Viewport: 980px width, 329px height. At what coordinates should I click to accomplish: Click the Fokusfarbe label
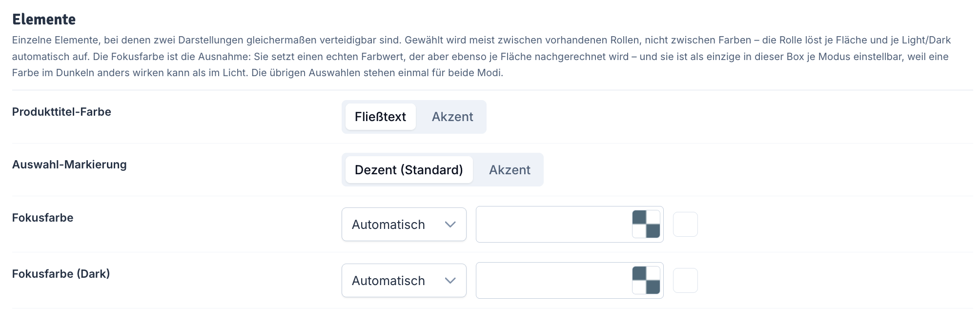[x=42, y=218]
